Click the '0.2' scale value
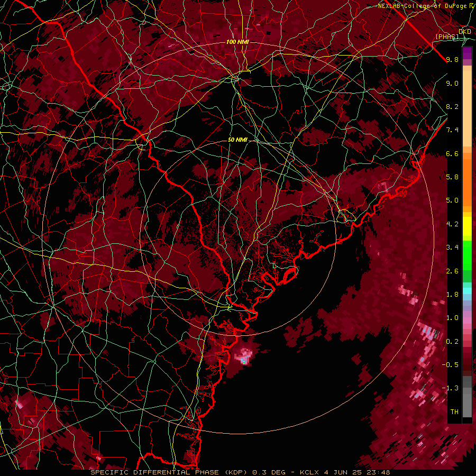 [x=452, y=342]
